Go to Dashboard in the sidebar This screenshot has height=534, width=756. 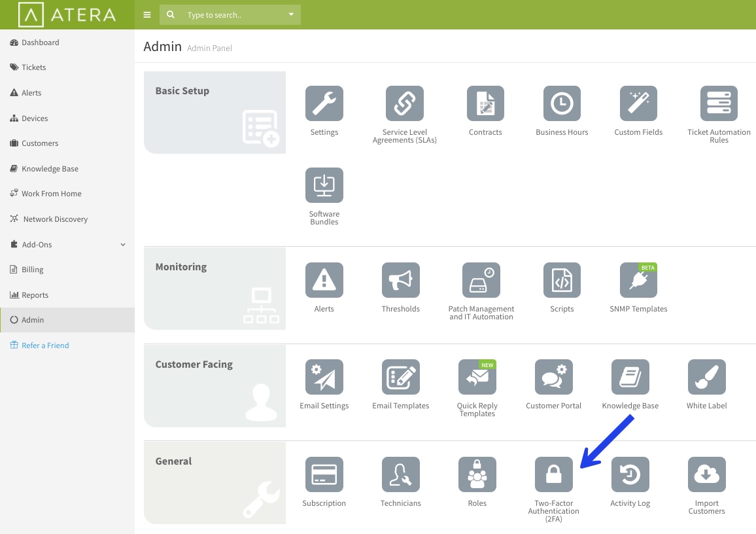[67, 43]
